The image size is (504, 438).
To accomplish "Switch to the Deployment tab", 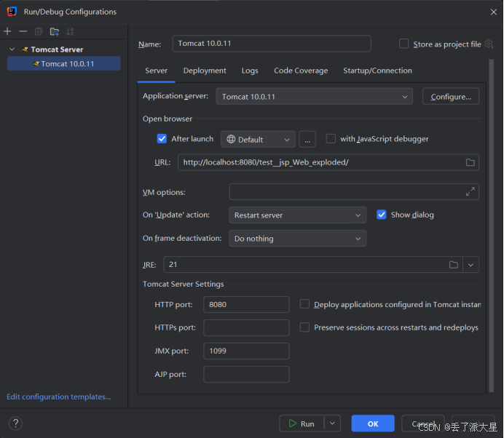I will pos(205,71).
